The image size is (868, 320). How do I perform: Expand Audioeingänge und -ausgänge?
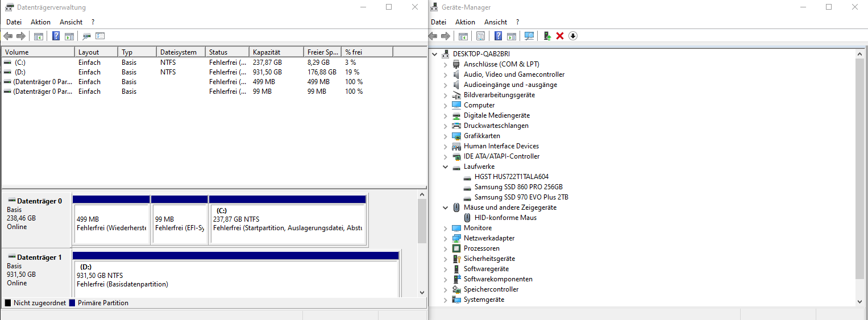(446, 85)
